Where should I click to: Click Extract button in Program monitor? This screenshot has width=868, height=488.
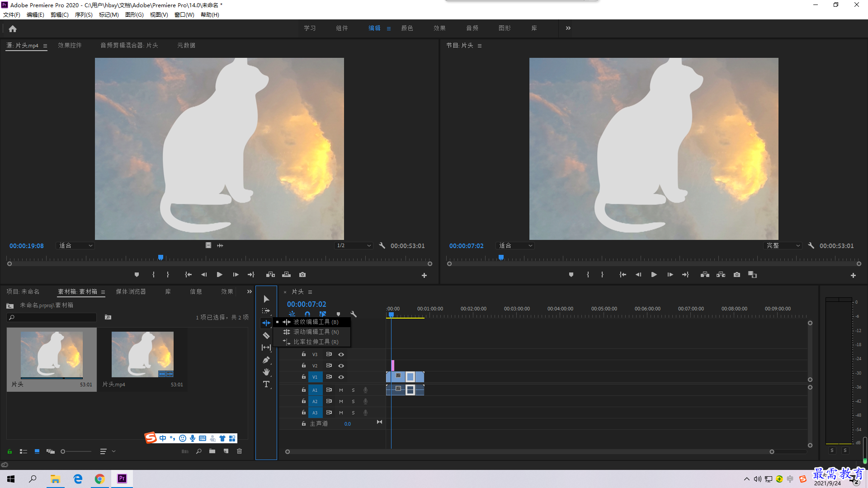click(x=721, y=275)
